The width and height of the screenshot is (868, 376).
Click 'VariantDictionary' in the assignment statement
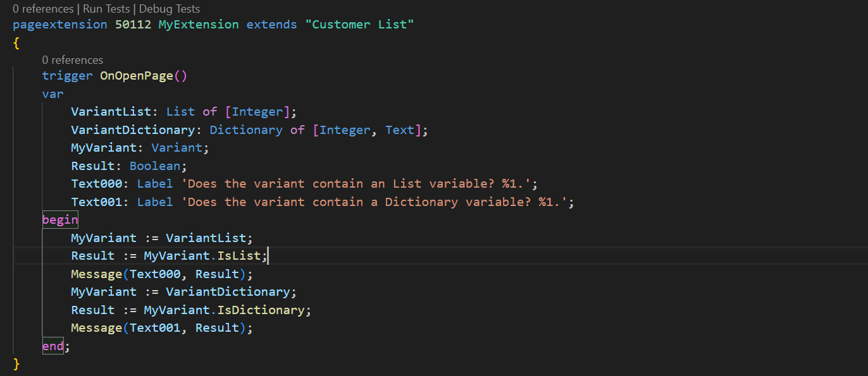tap(228, 292)
